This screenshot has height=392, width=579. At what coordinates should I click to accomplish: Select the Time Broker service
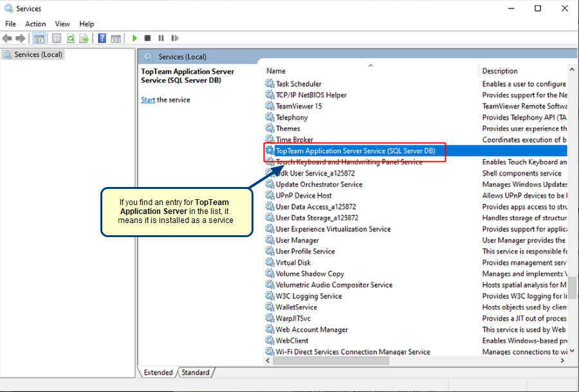294,139
